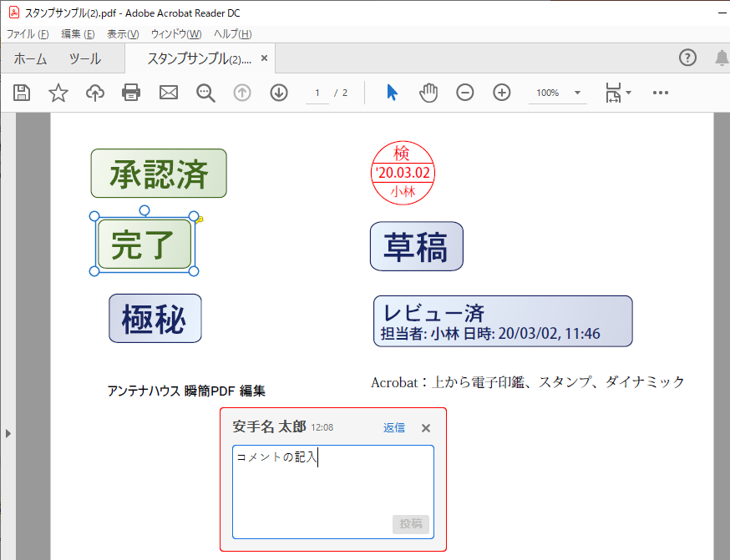This screenshot has width=730, height=560.
Task: Activate the hand pan tool
Action: point(428,93)
